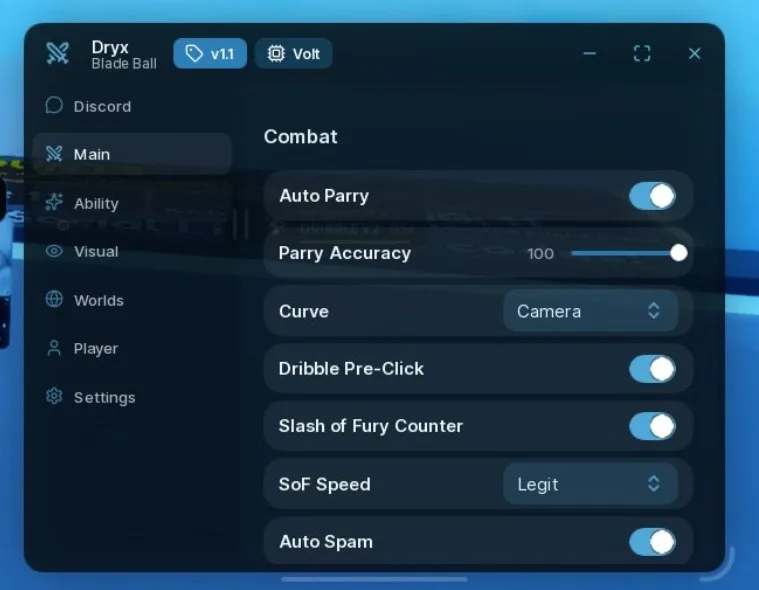
Task: Click the Discord chat bubble icon
Action: pos(54,105)
